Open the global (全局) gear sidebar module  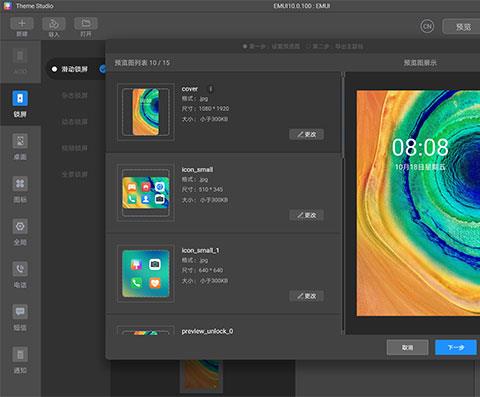[x=20, y=226]
